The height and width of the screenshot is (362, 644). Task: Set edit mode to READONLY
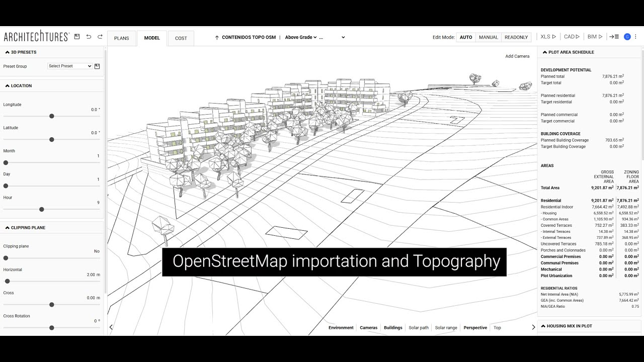[x=516, y=37]
